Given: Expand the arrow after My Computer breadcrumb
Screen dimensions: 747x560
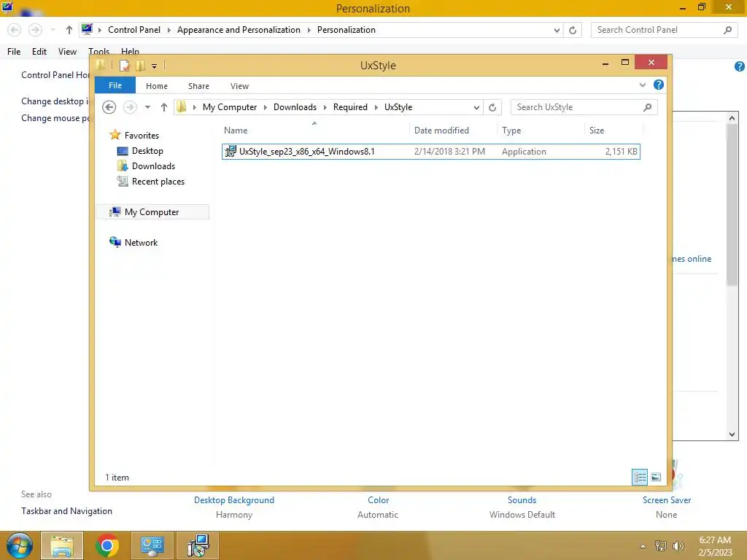Looking at the screenshot, I should click(x=266, y=108).
